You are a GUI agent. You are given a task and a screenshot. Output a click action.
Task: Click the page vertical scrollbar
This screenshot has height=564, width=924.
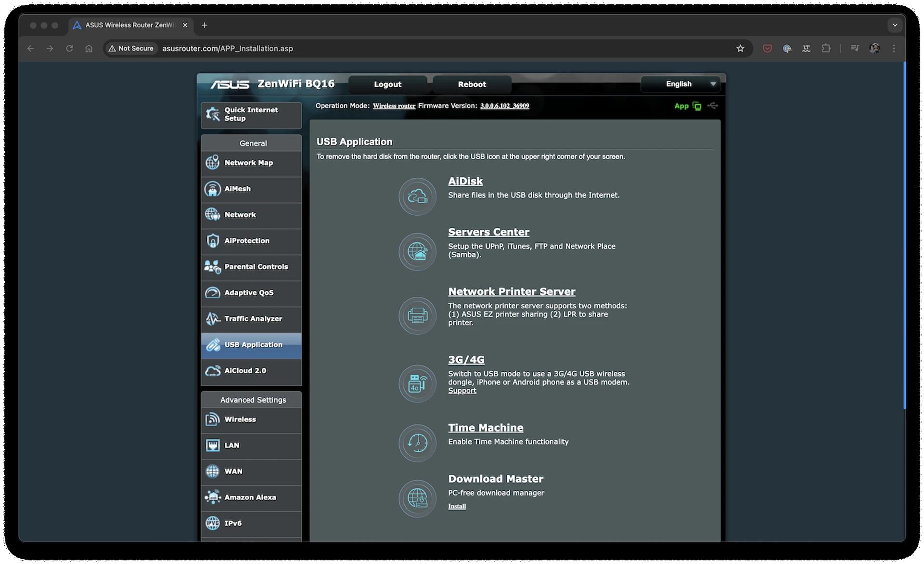point(904,236)
